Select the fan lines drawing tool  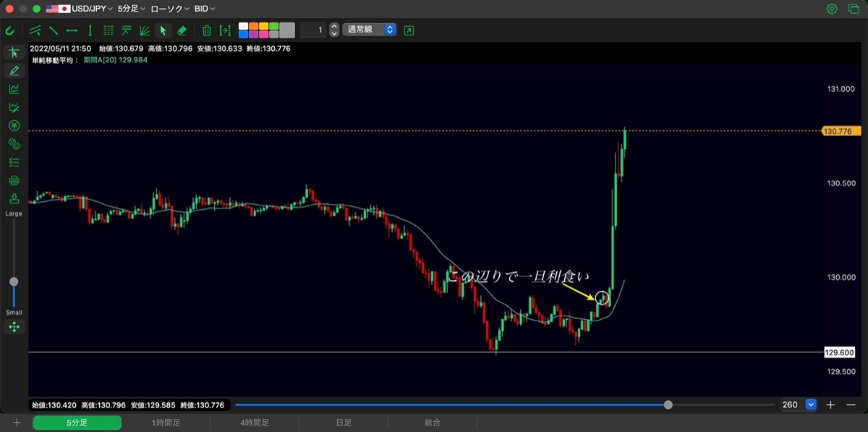point(145,30)
